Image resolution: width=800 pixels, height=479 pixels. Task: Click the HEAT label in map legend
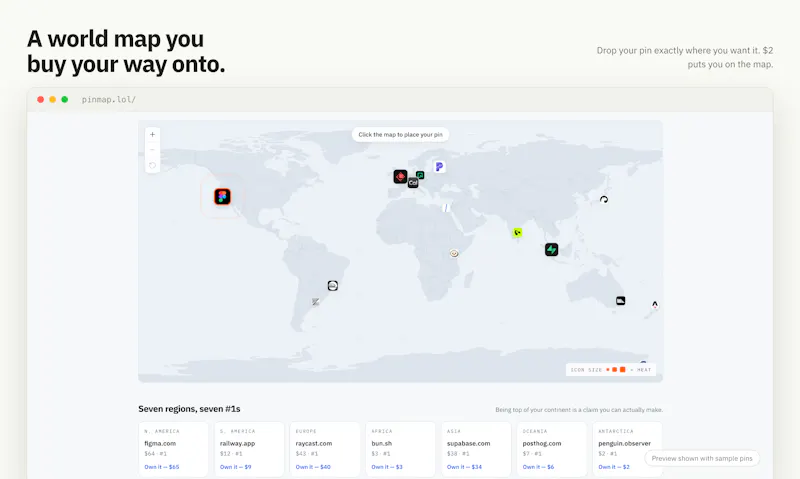point(644,370)
